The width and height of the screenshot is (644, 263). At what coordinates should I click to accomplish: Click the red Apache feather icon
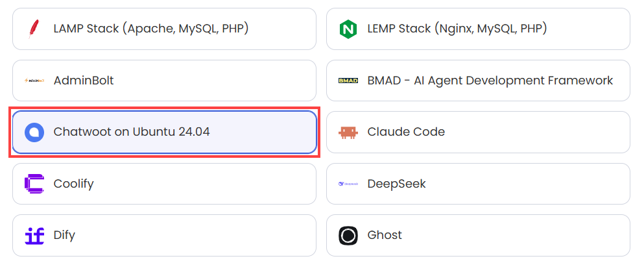[x=34, y=29]
